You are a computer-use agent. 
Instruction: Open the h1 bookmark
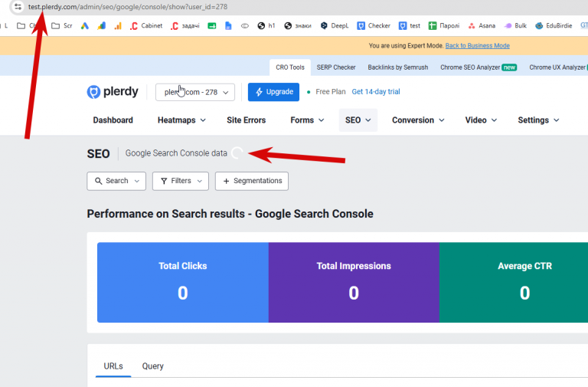pyautogui.click(x=266, y=25)
